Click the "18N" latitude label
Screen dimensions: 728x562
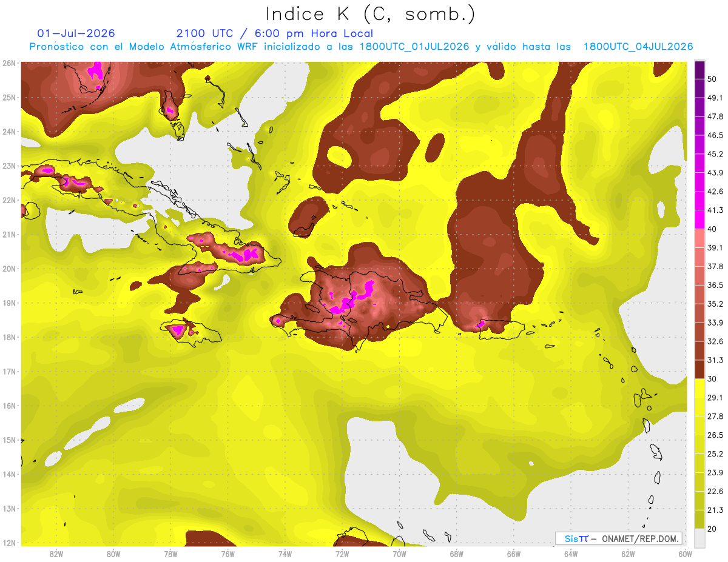pos(9,337)
